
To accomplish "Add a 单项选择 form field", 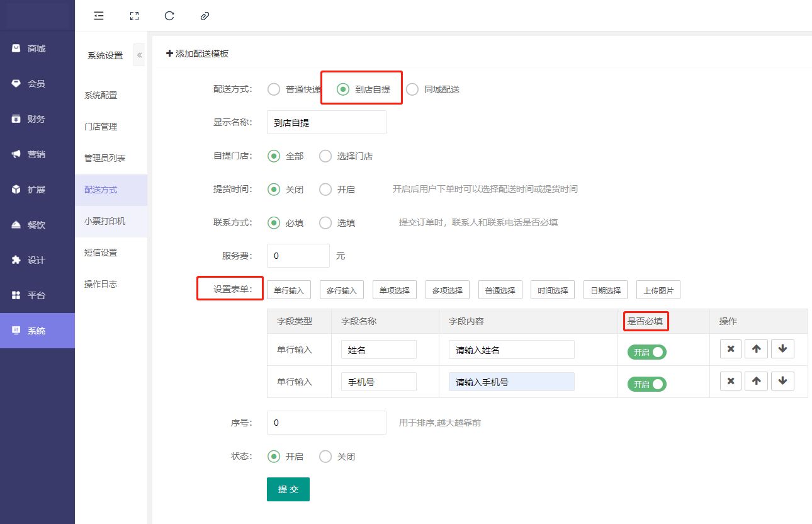I will point(394,290).
